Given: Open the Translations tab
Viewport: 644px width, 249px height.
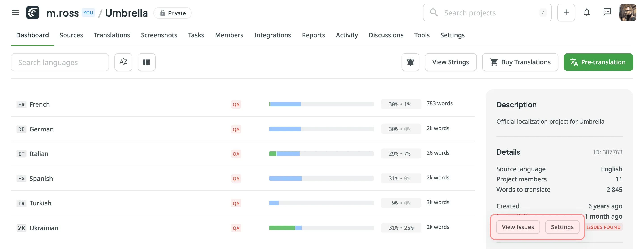Looking at the screenshot, I should coord(112,35).
